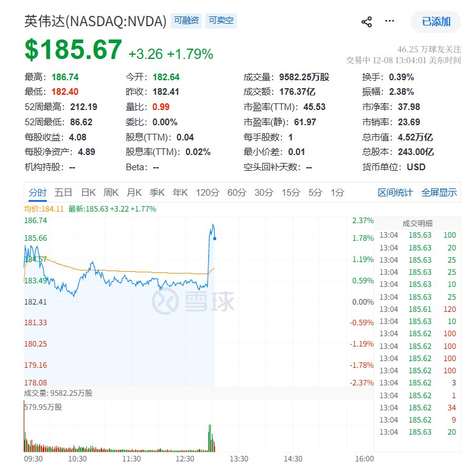Click the 185.62 trade row with 3 shares

[418, 383]
